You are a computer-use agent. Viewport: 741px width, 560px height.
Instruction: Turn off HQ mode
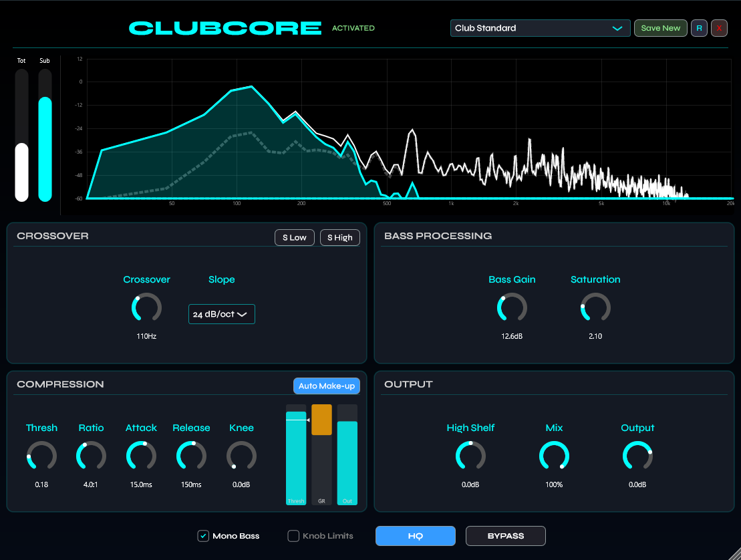415,536
